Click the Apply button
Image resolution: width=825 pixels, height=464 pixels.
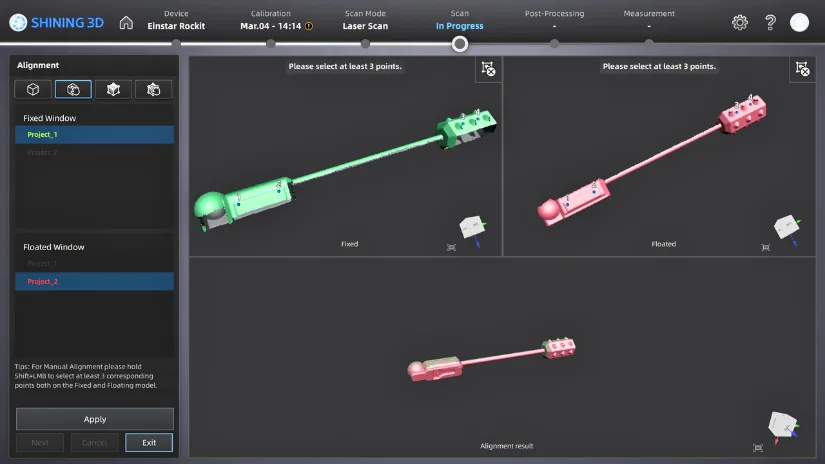tap(95, 419)
